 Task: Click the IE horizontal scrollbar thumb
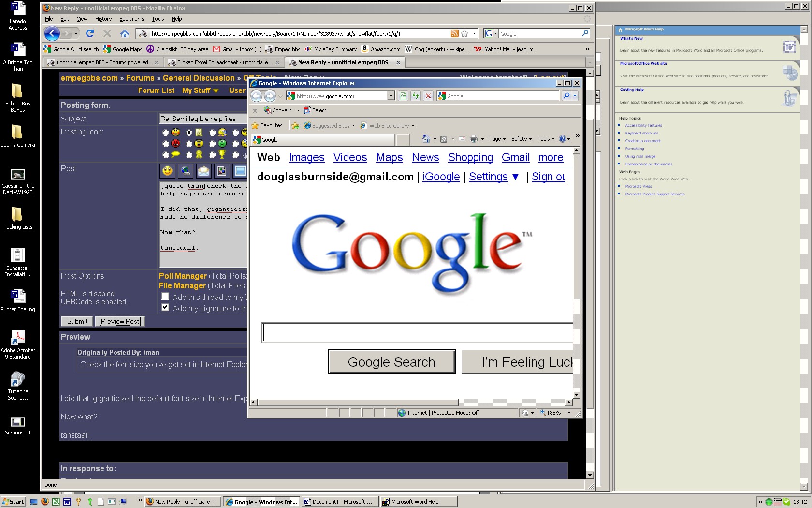pos(358,402)
